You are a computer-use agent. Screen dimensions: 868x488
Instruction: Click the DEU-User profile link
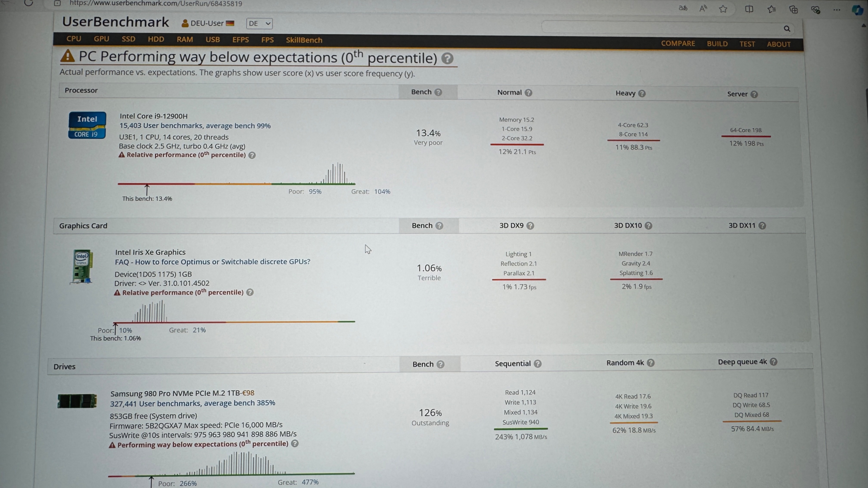(x=207, y=23)
